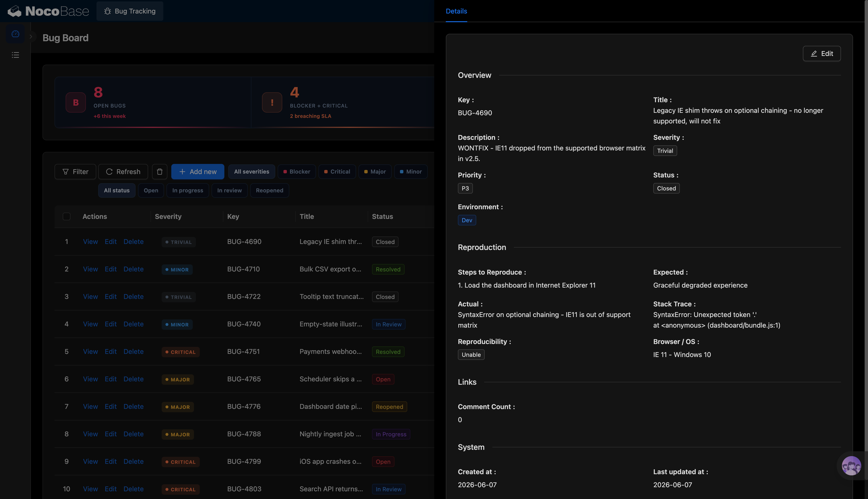Click '+6 this week' text
This screenshot has width=868, height=499.
tap(109, 116)
